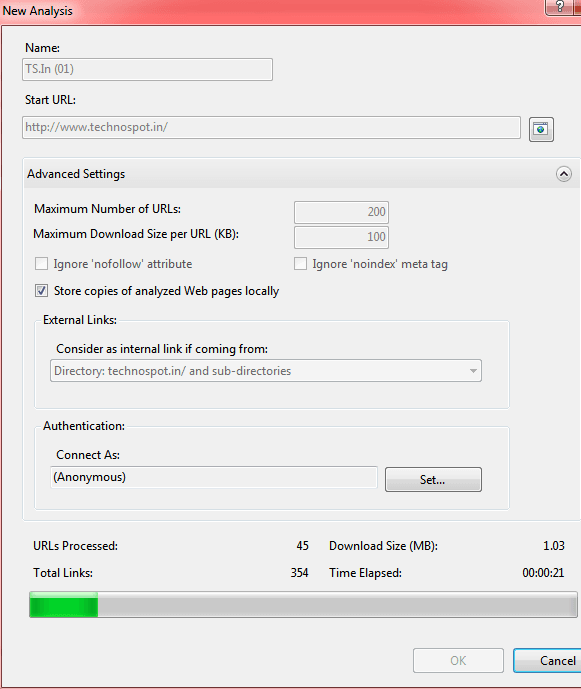Image resolution: width=581 pixels, height=689 pixels.
Task: Click the disabled OK button
Action: coord(458,660)
